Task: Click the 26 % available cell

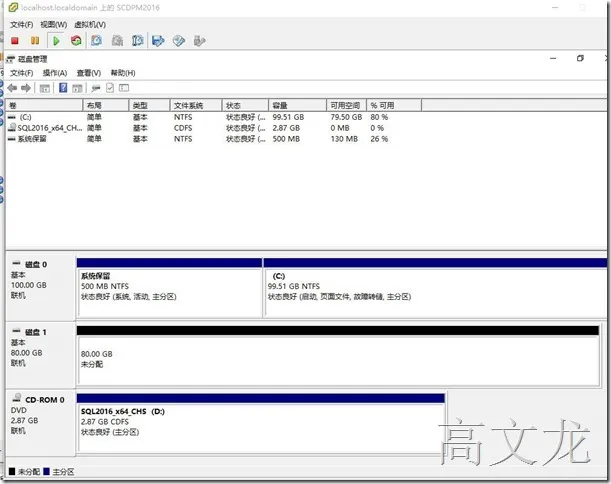Action: [x=379, y=139]
